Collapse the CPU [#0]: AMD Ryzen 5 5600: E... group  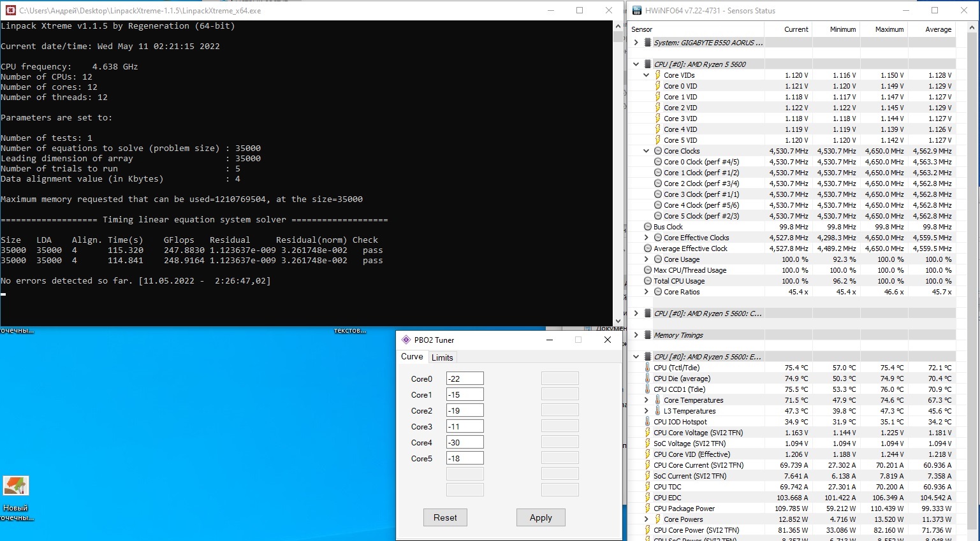[636, 357]
